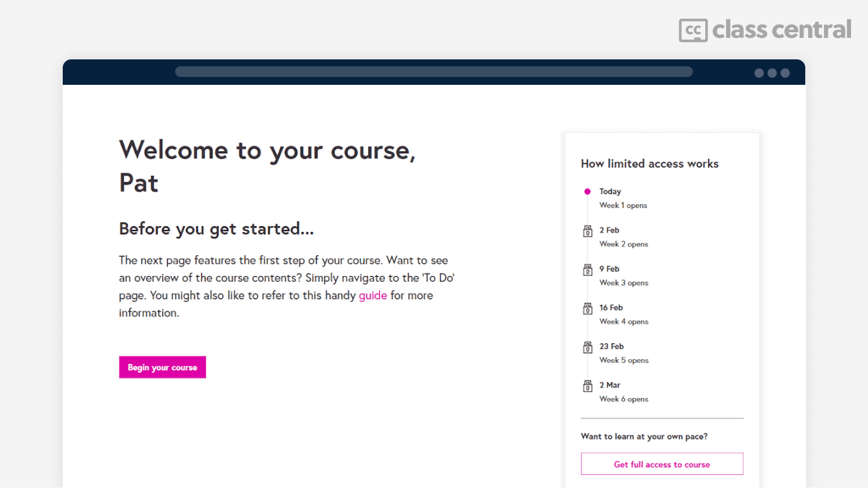The image size is (868, 488).
Task: Open the pink guide hyperlink
Action: [x=372, y=295]
